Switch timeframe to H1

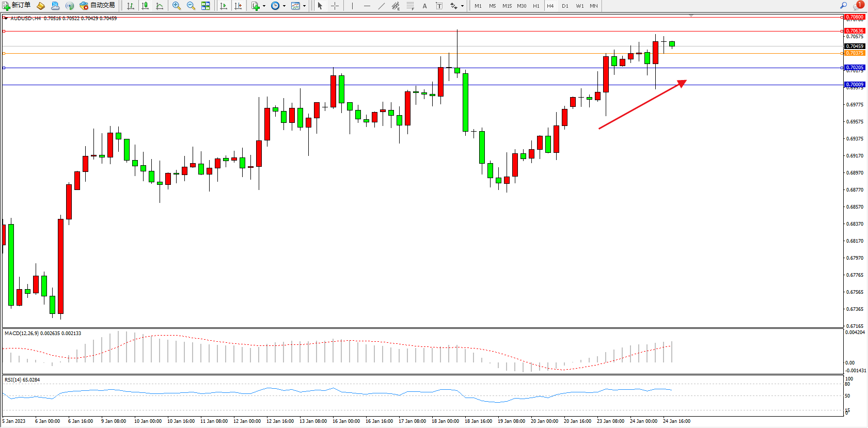point(536,6)
